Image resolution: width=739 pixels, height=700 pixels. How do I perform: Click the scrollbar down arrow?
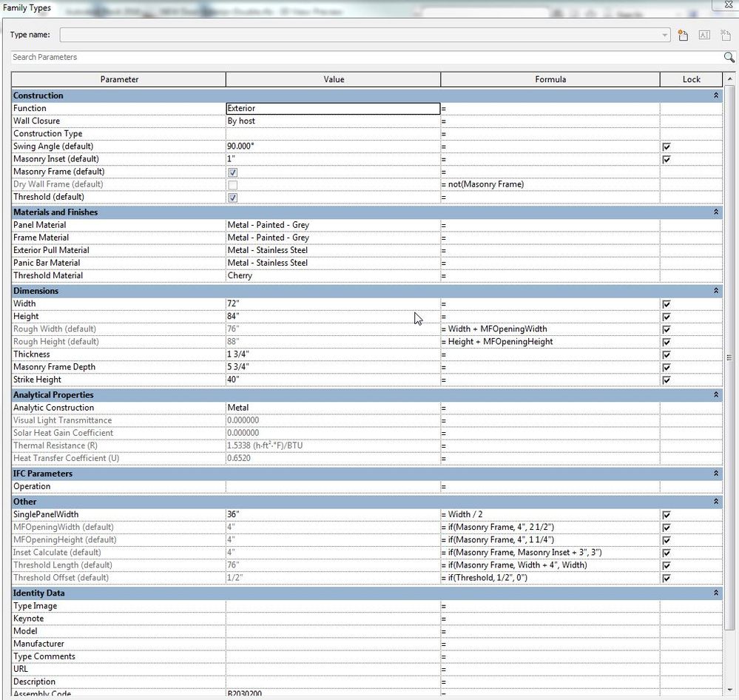(x=729, y=689)
